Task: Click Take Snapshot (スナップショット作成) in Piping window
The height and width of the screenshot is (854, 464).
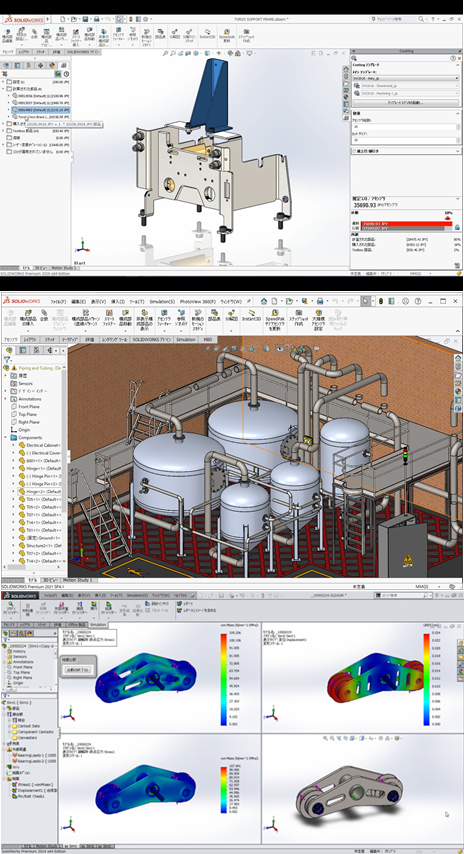Action: tap(299, 319)
